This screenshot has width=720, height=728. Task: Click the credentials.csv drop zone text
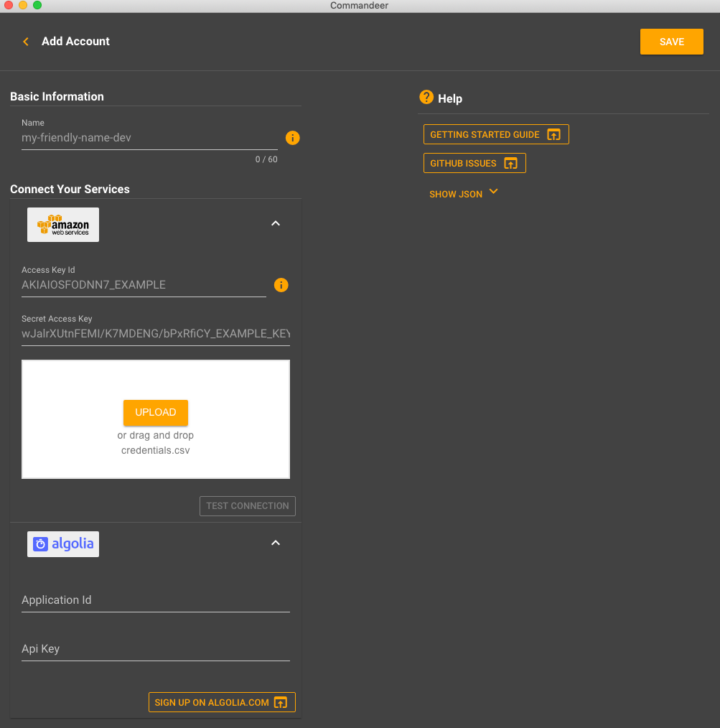pos(156,450)
